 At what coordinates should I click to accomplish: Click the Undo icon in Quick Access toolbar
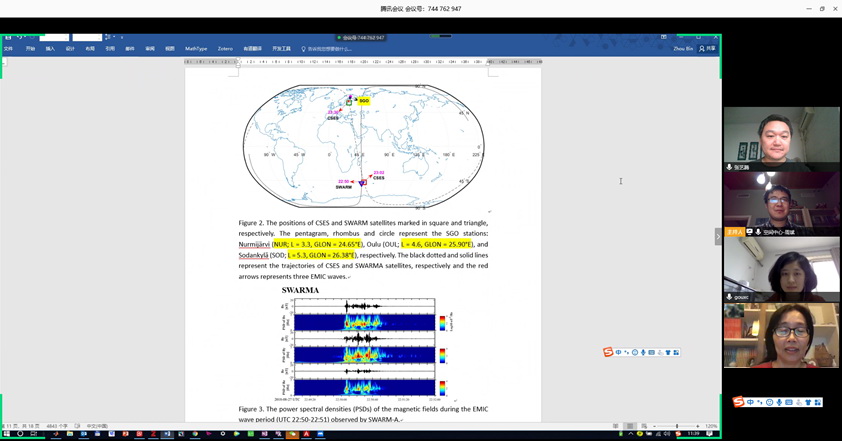pyautogui.click(x=20, y=38)
